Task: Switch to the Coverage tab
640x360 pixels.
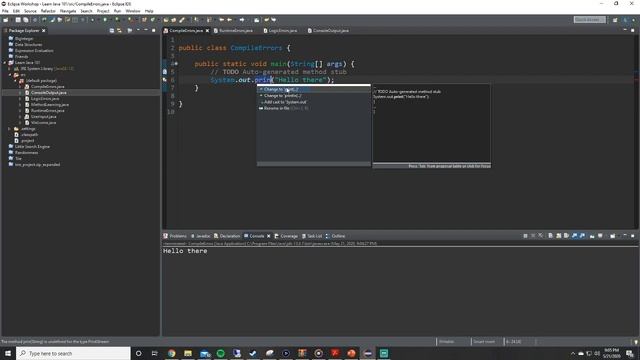Action: (286, 236)
